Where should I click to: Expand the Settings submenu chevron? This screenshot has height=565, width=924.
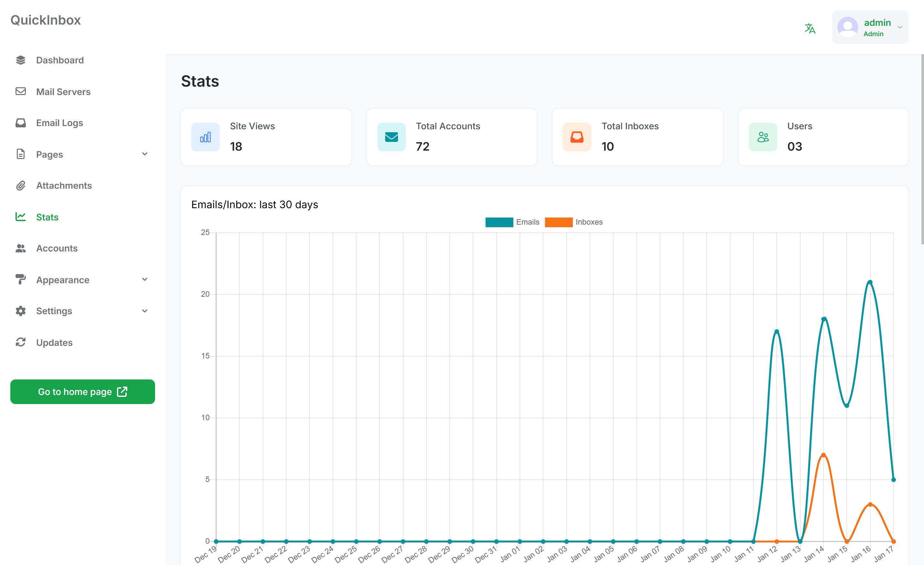click(x=145, y=311)
